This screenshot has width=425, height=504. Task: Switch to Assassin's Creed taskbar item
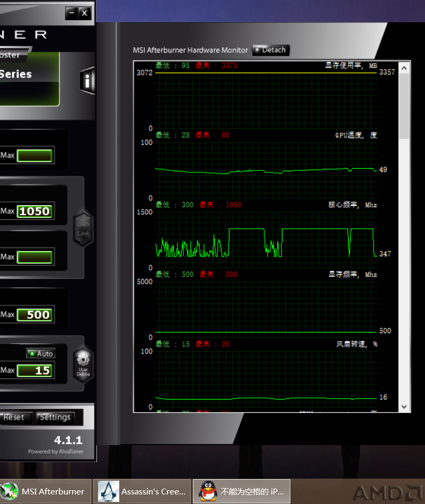tap(142, 491)
